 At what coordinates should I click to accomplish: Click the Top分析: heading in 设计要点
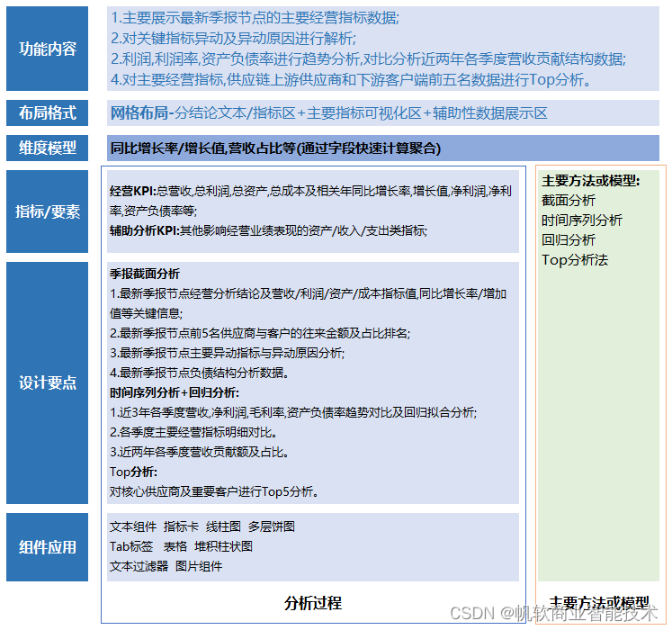133,472
